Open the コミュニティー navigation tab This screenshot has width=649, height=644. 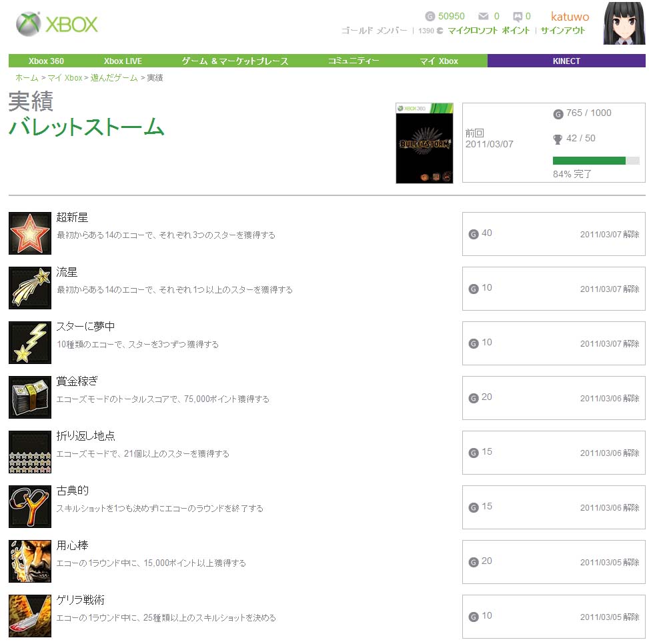coord(354,61)
